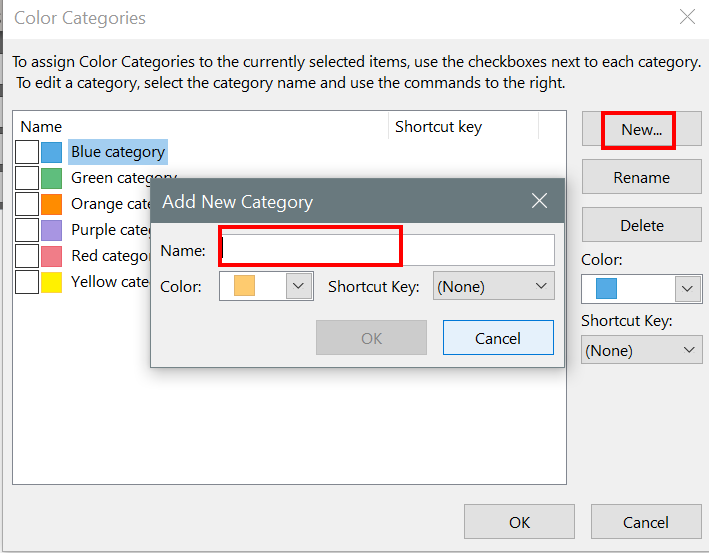This screenshot has height=553, width=709.
Task: Focus the category Name text field
Action: pos(386,250)
